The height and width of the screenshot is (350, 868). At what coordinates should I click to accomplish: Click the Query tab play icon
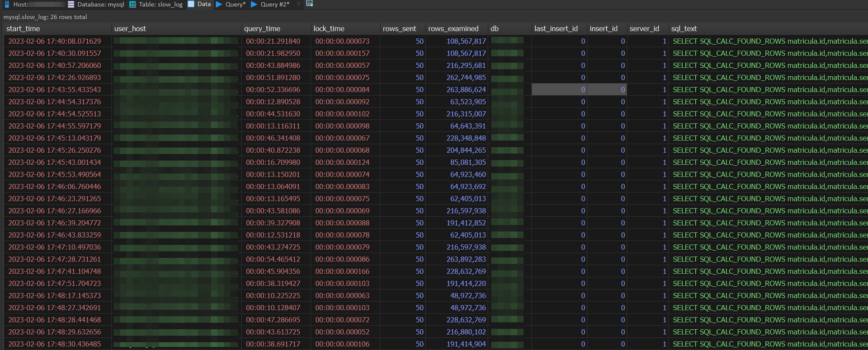click(219, 4)
